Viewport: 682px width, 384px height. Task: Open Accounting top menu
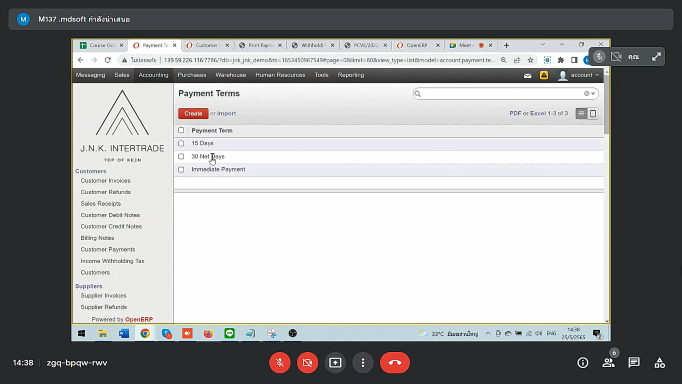tap(153, 75)
